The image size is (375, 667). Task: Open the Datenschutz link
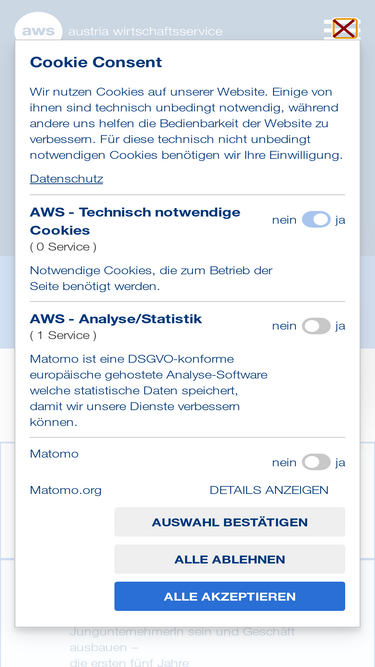coord(66,179)
